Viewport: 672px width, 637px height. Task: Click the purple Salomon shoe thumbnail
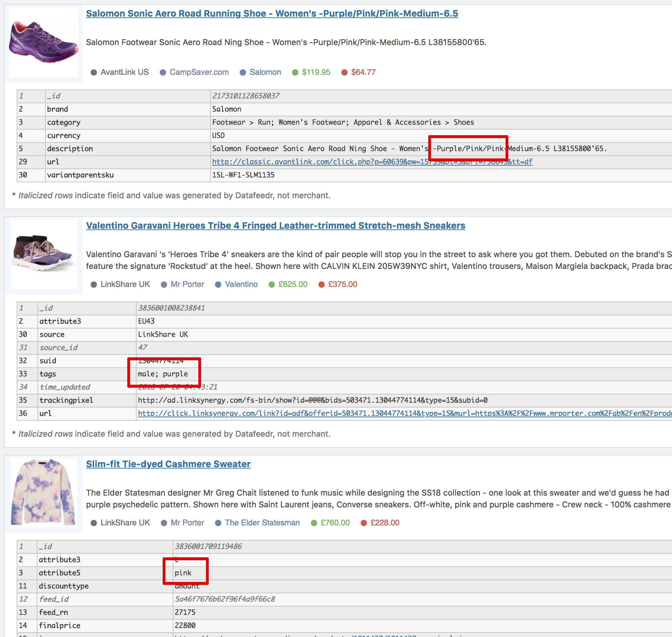(44, 42)
